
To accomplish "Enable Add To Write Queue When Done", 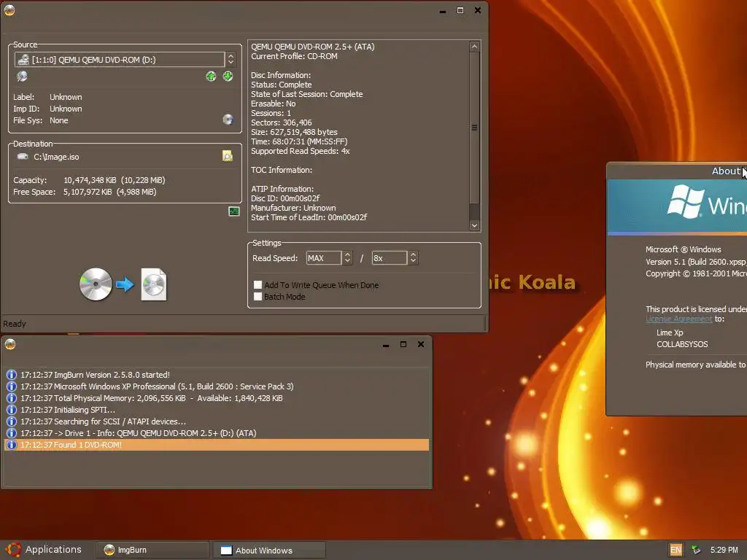I will pos(258,285).
